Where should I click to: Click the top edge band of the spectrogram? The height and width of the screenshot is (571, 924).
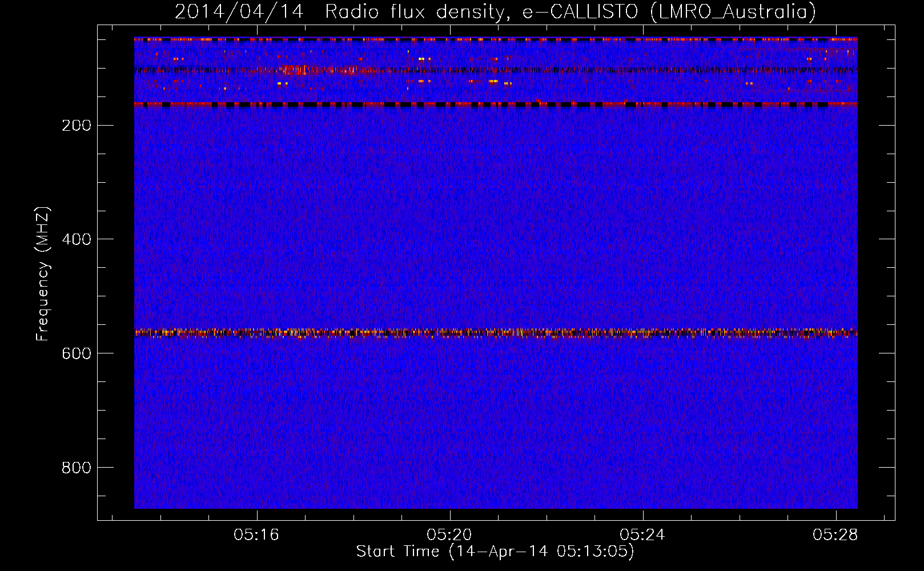(x=496, y=39)
